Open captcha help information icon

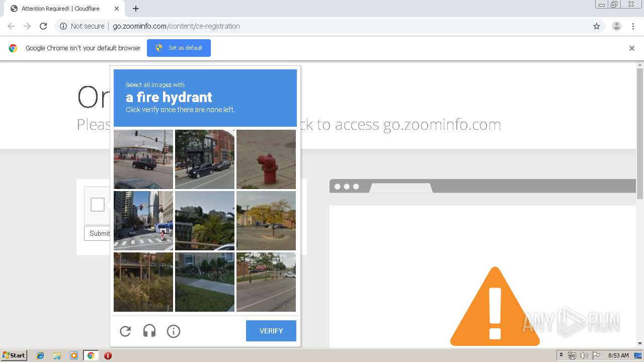pos(174,331)
